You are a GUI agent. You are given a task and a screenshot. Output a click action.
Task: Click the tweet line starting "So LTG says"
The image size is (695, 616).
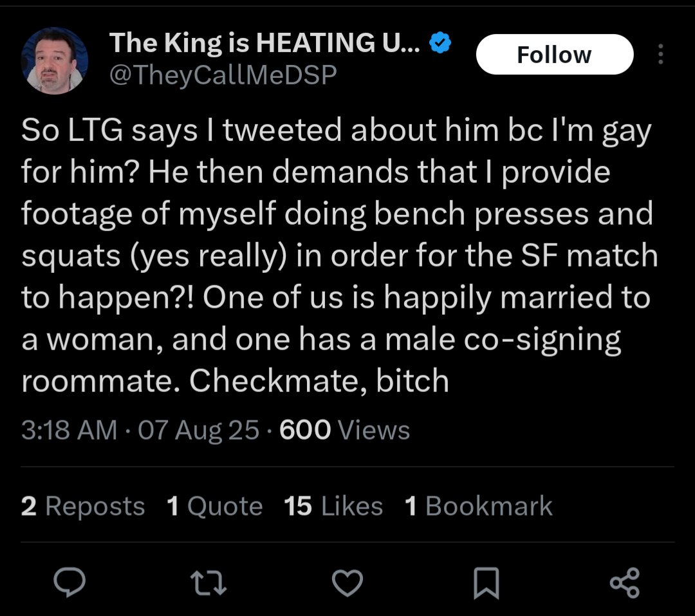point(336,131)
